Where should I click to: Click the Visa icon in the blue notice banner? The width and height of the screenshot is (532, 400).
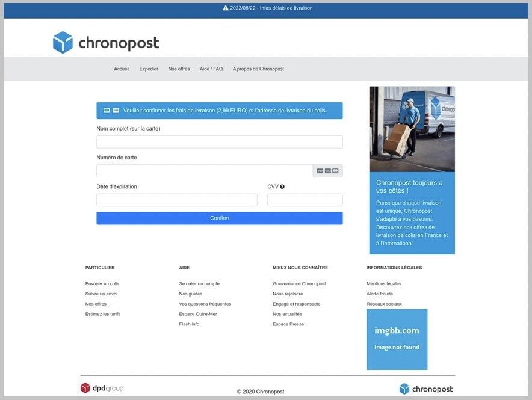tap(116, 111)
